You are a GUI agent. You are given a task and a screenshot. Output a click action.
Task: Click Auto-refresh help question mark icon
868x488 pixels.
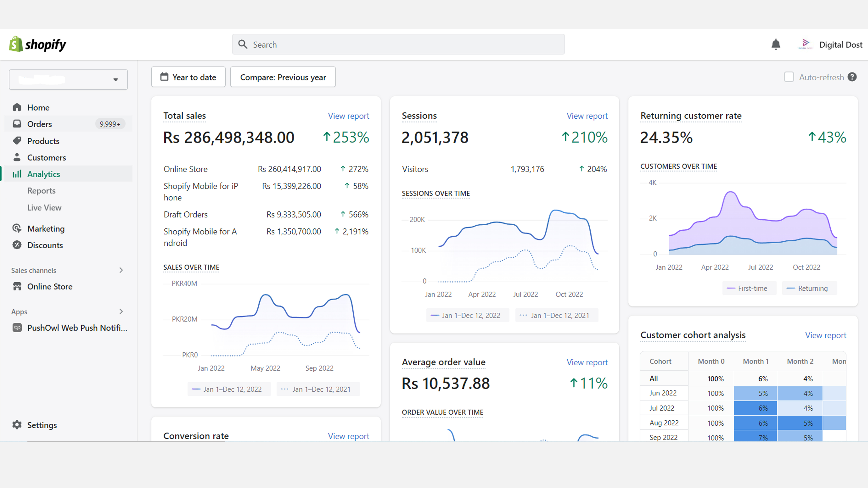click(x=852, y=77)
